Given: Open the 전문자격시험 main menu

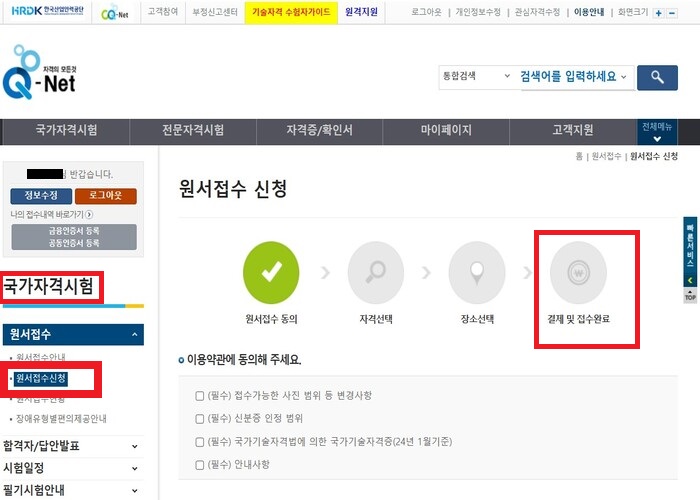Looking at the screenshot, I should pos(193,130).
